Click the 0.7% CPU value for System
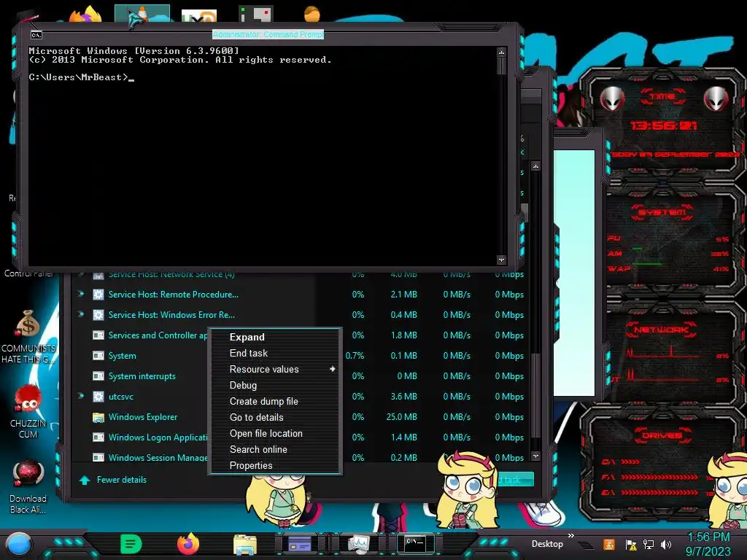The image size is (747, 560). [355, 356]
